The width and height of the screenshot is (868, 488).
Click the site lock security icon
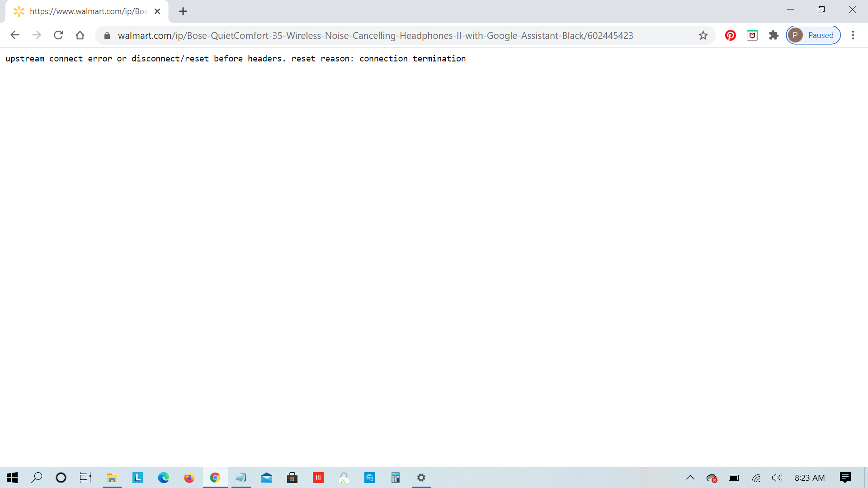[107, 36]
